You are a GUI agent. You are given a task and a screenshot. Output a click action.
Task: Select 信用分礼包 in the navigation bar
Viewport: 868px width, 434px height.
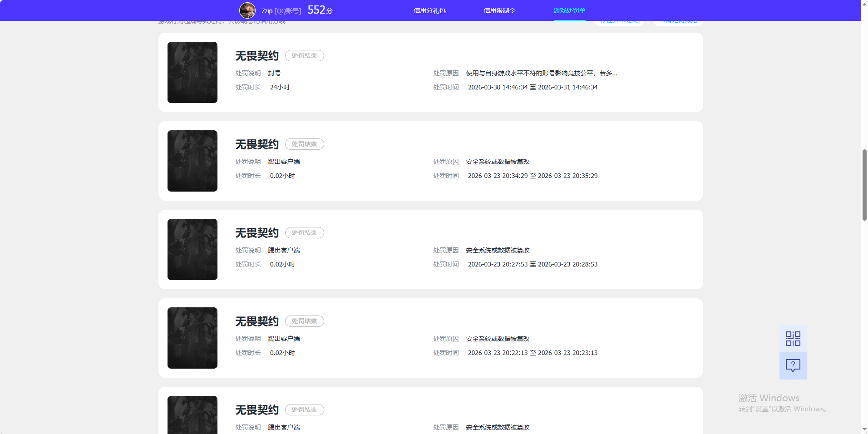429,10
